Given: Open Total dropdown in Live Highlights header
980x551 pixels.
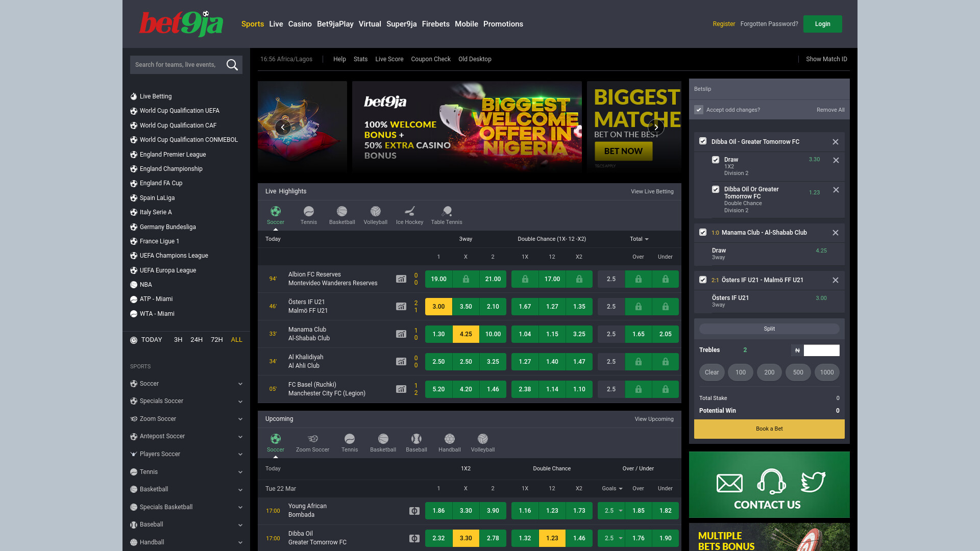Looking at the screenshot, I should tap(639, 239).
